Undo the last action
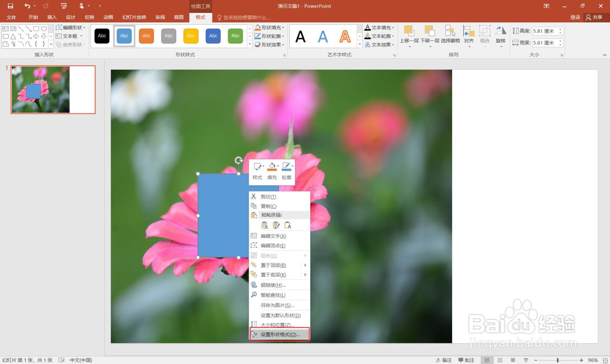 [x=27, y=6]
